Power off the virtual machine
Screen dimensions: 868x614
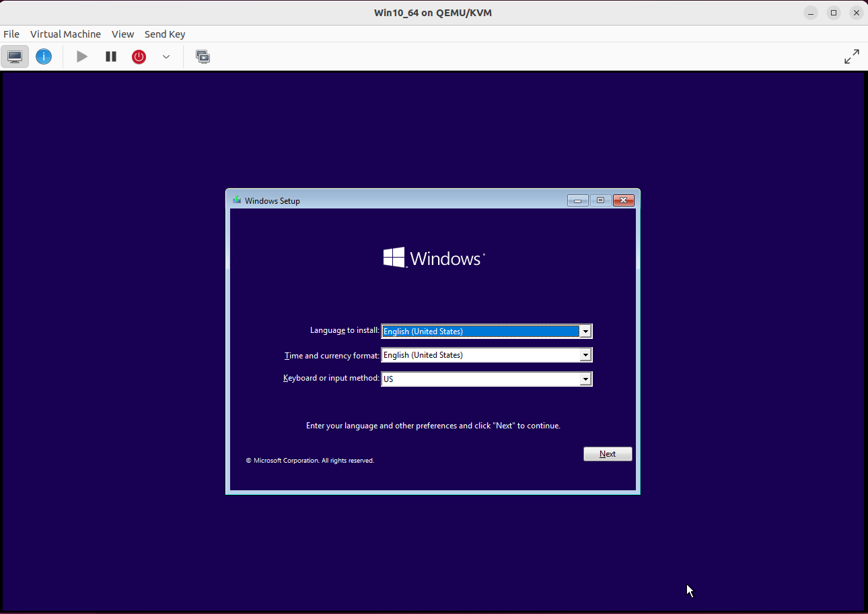139,56
